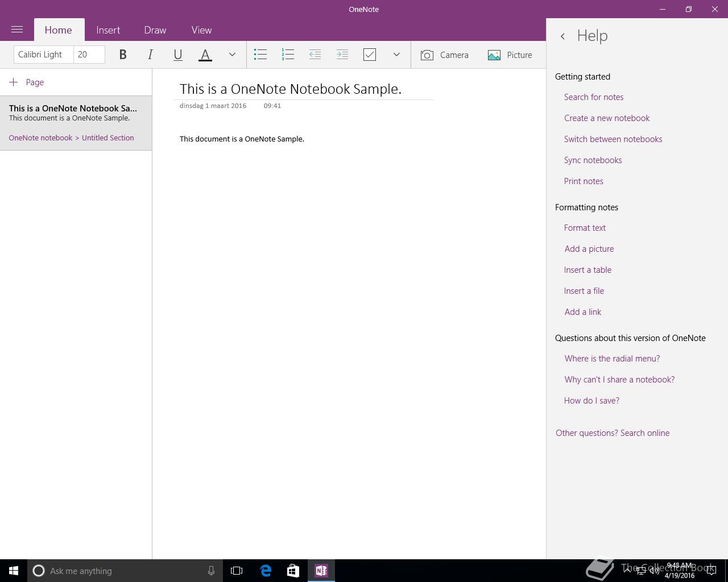Open the hamburger navigation menu
Viewport: 728px width, 582px height.
tap(17, 30)
